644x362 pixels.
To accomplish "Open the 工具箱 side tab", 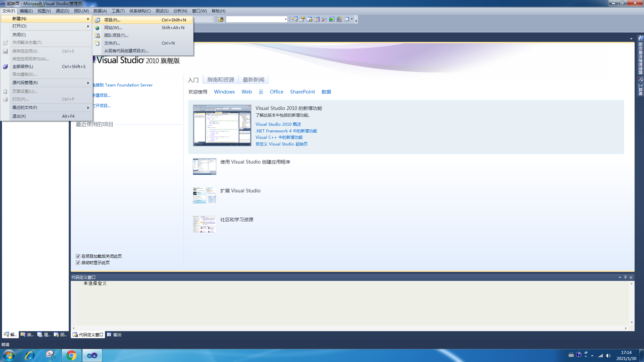I will [640, 86].
